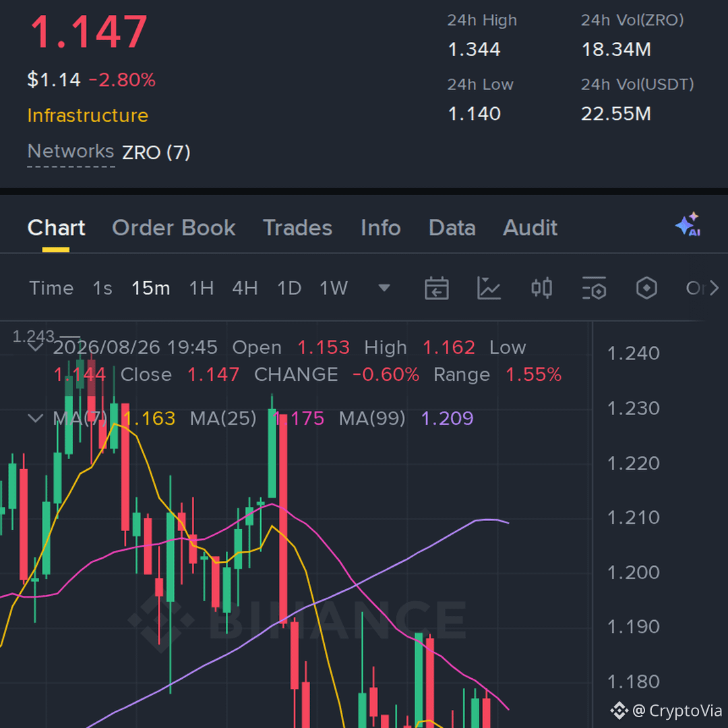Select the 1W interval
Image resolution: width=728 pixels, height=728 pixels.
(334, 289)
